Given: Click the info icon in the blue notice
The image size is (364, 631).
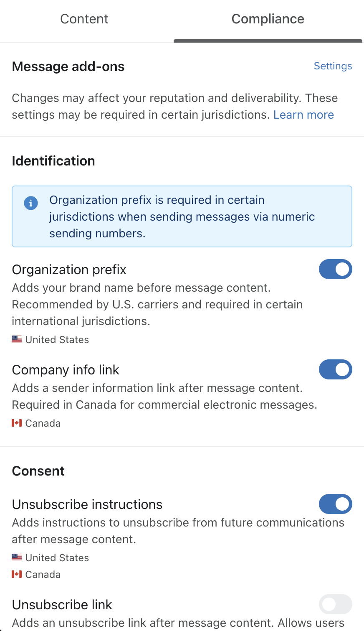Looking at the screenshot, I should click(31, 203).
